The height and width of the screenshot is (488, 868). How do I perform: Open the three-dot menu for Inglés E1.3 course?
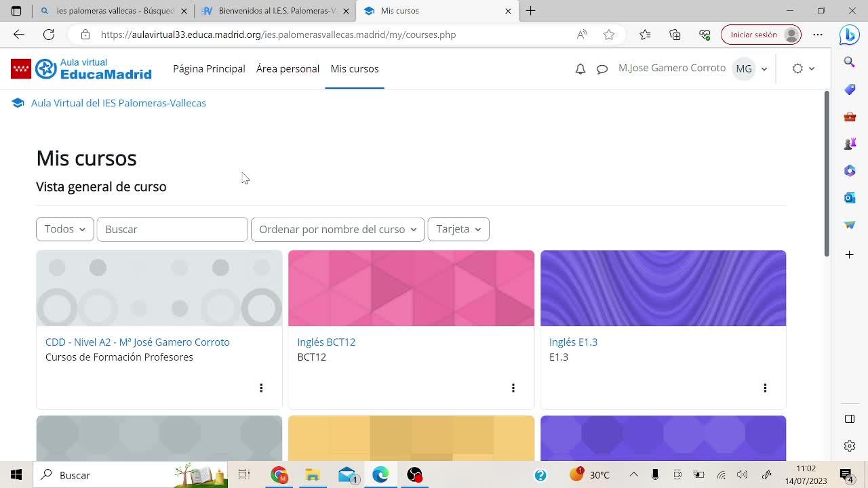click(765, 388)
